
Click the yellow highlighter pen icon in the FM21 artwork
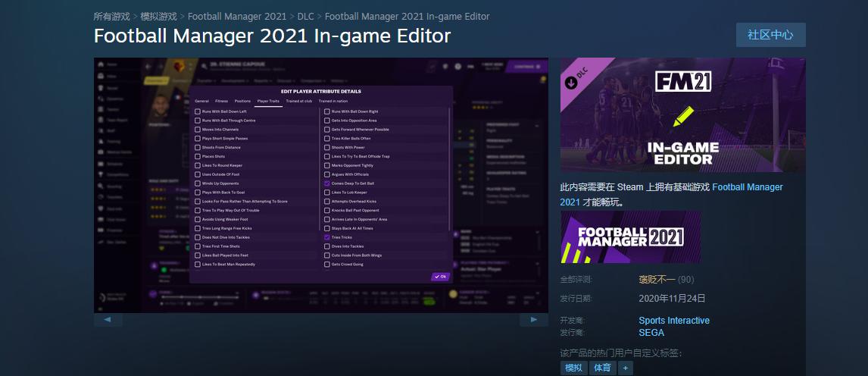tap(683, 116)
